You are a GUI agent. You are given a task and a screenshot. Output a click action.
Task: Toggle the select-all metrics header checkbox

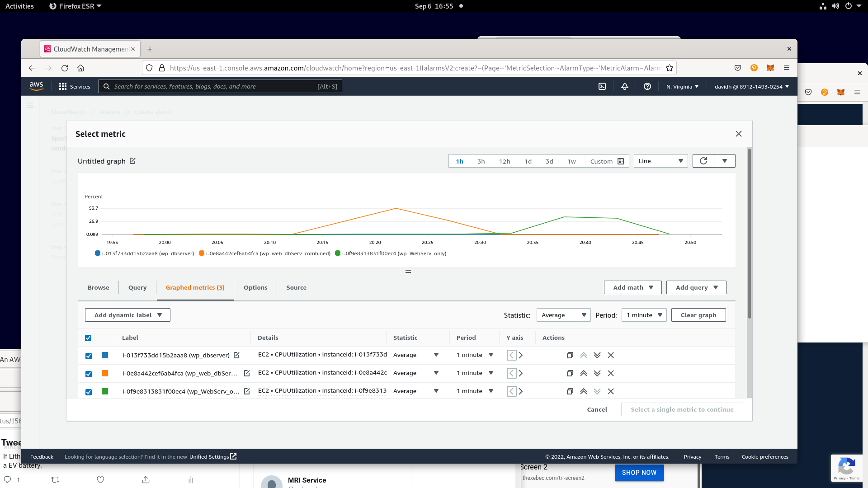click(x=88, y=338)
